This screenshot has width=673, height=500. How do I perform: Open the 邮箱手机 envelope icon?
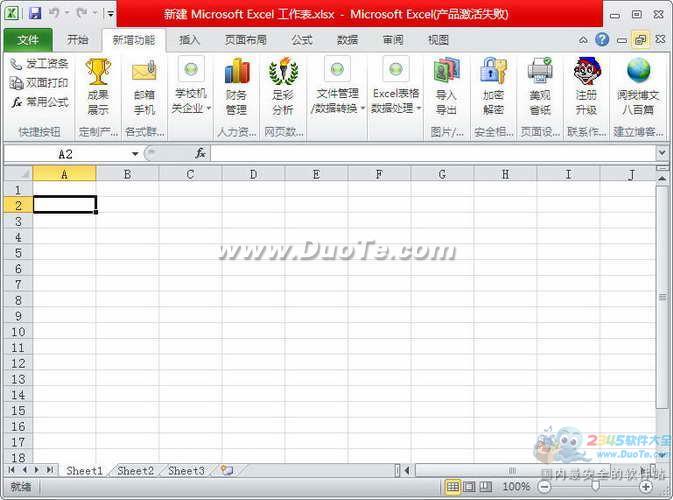click(144, 72)
